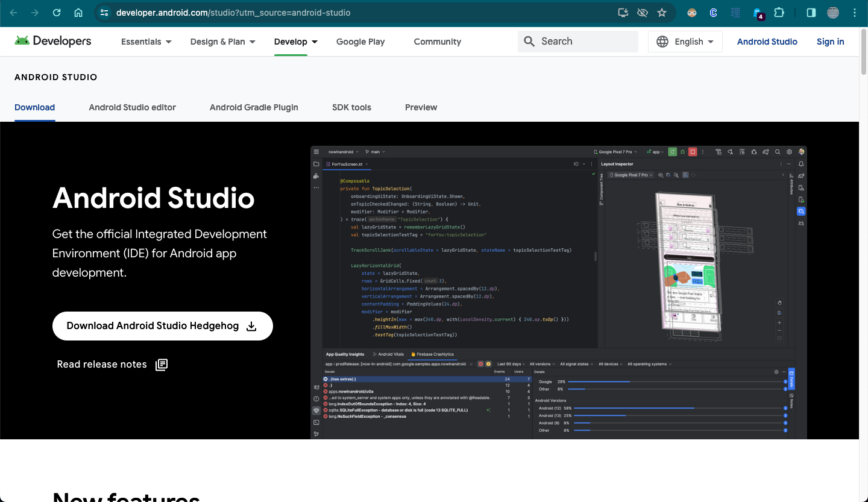The image size is (868, 502).
Task: Expand the Design & Plan dropdown
Action: [222, 42]
